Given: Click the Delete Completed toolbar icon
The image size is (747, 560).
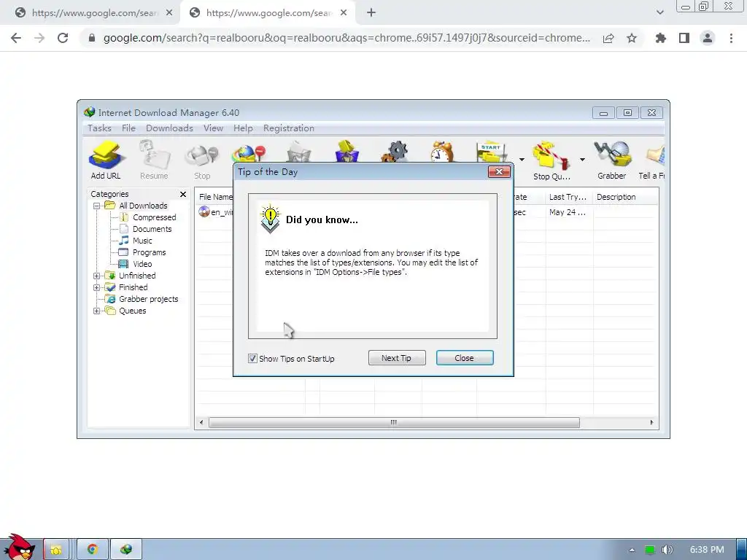Looking at the screenshot, I should pos(347,152).
